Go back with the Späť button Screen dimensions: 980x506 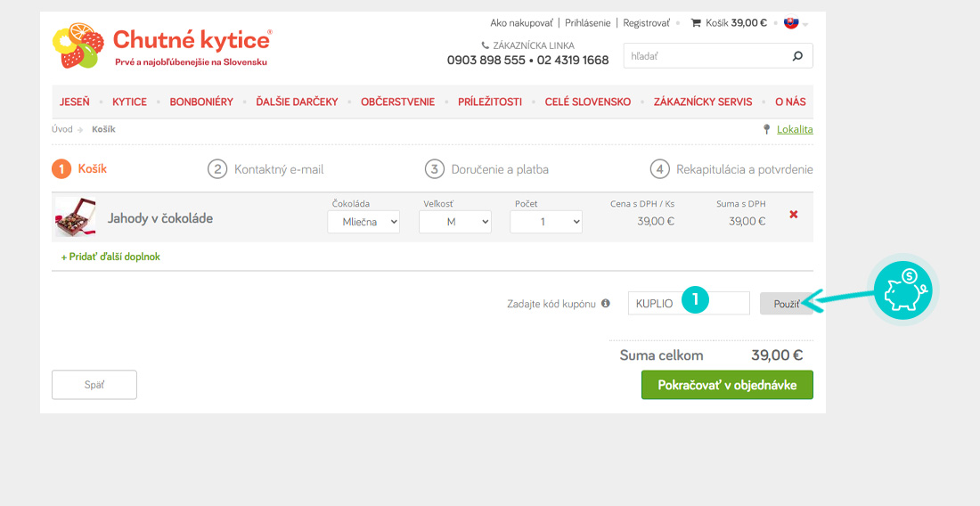94,385
